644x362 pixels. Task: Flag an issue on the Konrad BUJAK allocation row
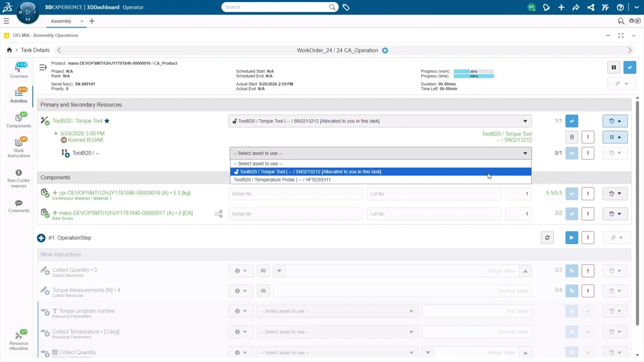[x=588, y=137]
